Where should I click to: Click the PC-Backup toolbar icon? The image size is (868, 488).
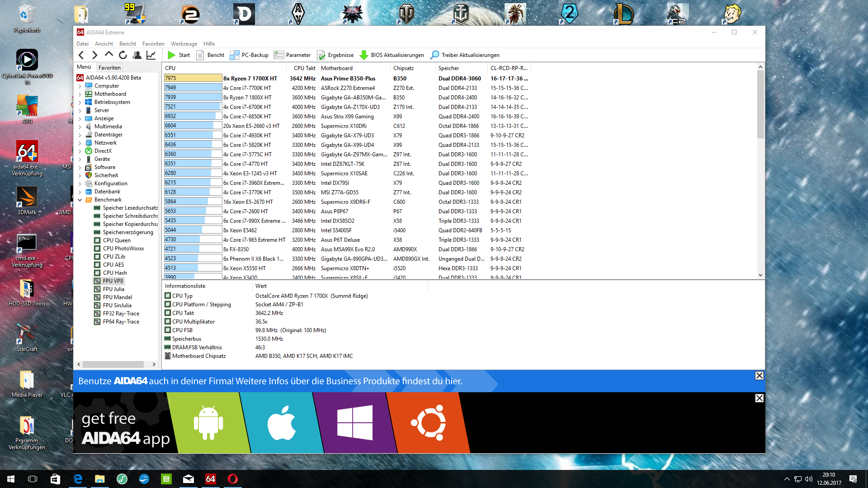coord(235,55)
